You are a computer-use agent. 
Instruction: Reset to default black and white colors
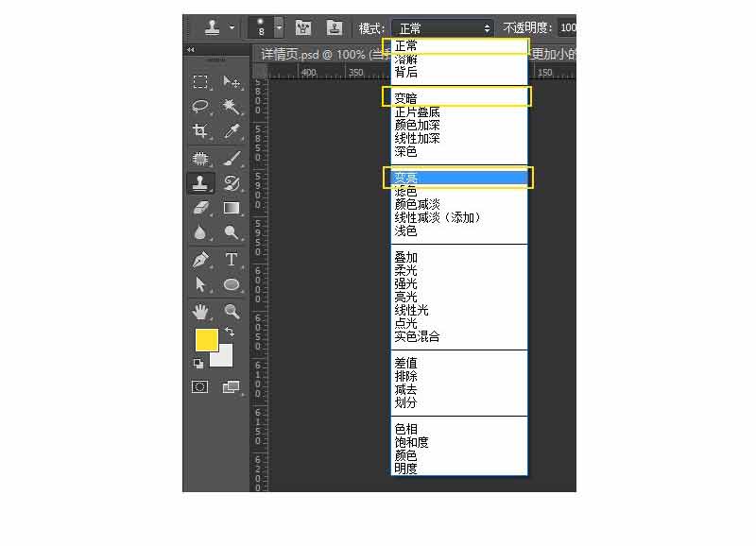tap(198, 364)
